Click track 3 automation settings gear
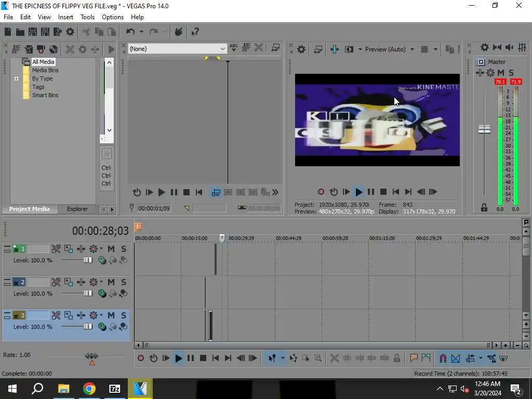Viewport: 532px width, 399px height. pyautogui.click(x=94, y=315)
